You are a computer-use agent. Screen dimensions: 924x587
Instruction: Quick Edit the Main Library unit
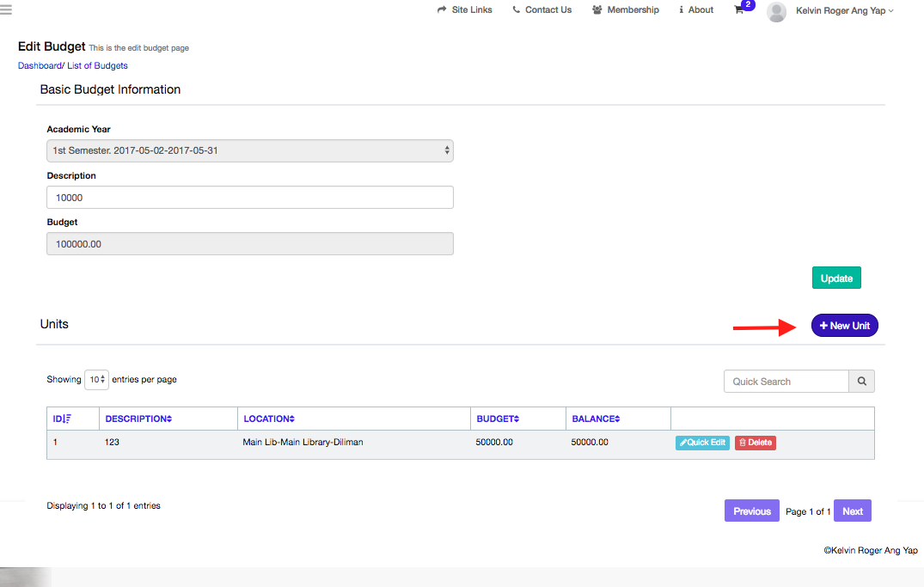(x=702, y=443)
